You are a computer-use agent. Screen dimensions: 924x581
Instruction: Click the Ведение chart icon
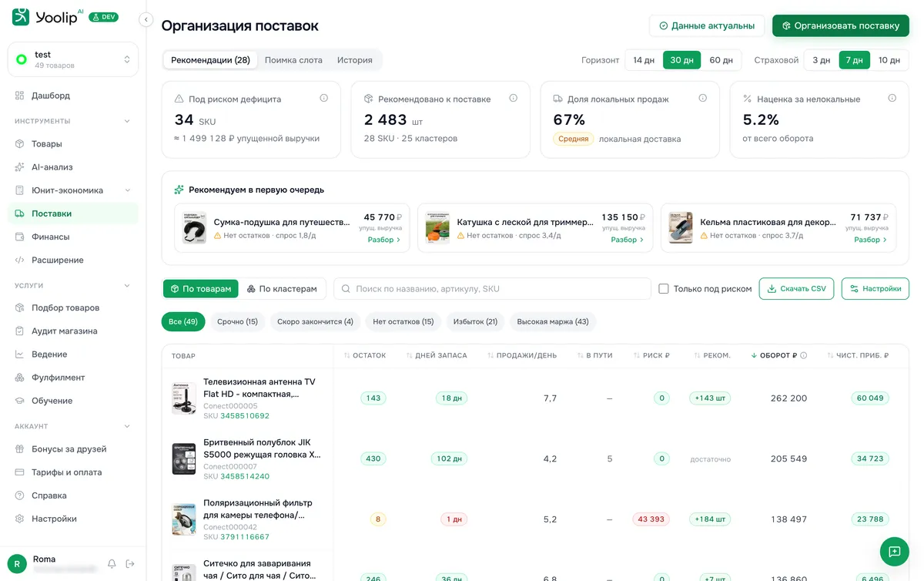point(20,354)
